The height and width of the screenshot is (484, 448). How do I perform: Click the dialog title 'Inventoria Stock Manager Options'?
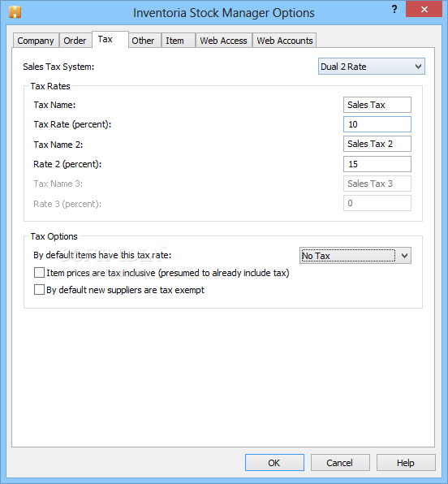click(x=224, y=13)
